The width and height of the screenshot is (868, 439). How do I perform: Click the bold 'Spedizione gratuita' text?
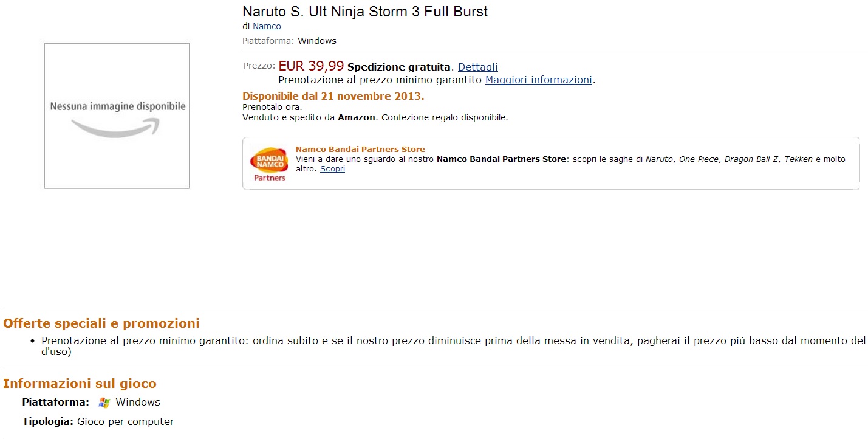pyautogui.click(x=399, y=67)
